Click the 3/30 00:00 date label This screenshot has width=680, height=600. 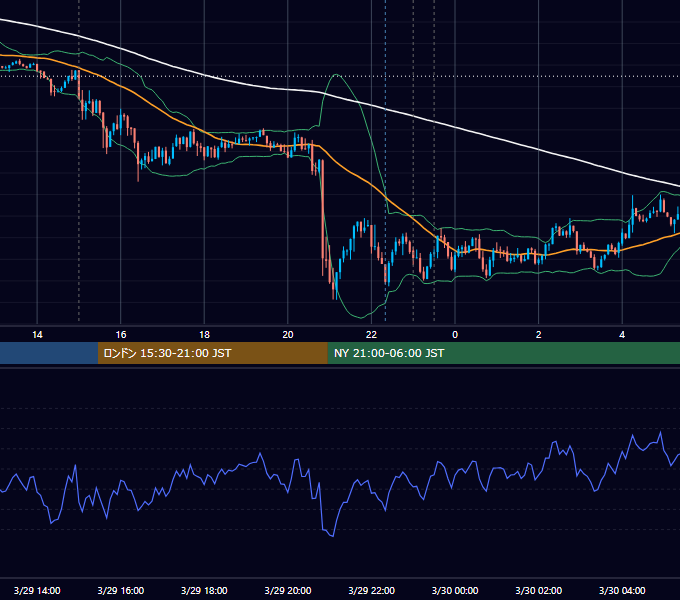pos(455,590)
